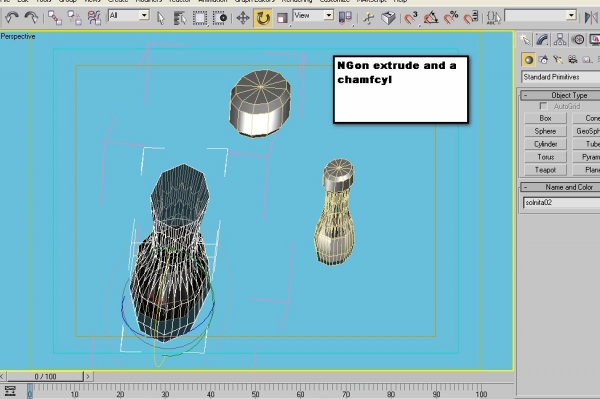Click the Redo arrow icon
Image resolution: width=600 pixels, height=399 pixels.
[x=31, y=18]
